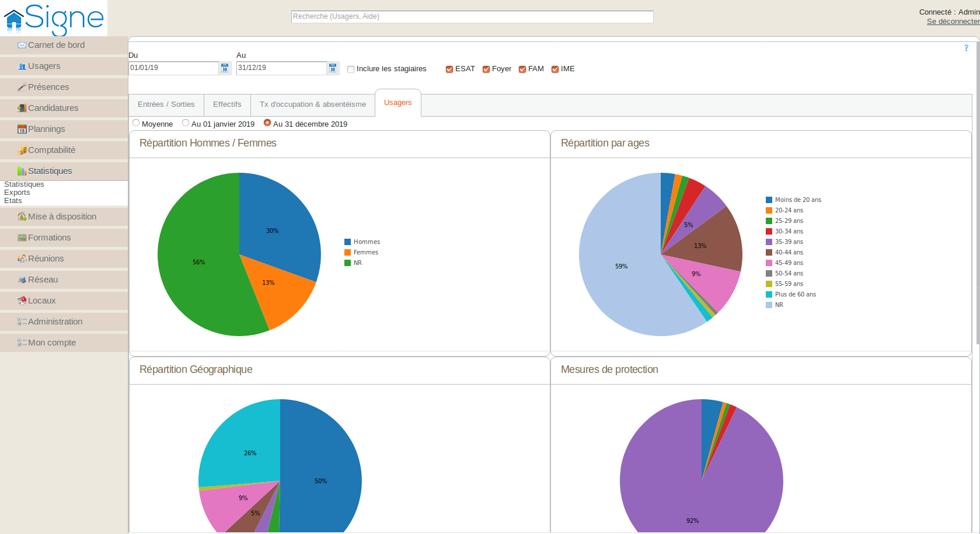Click the Au date input field
This screenshot has width=980, height=534.
point(281,68)
